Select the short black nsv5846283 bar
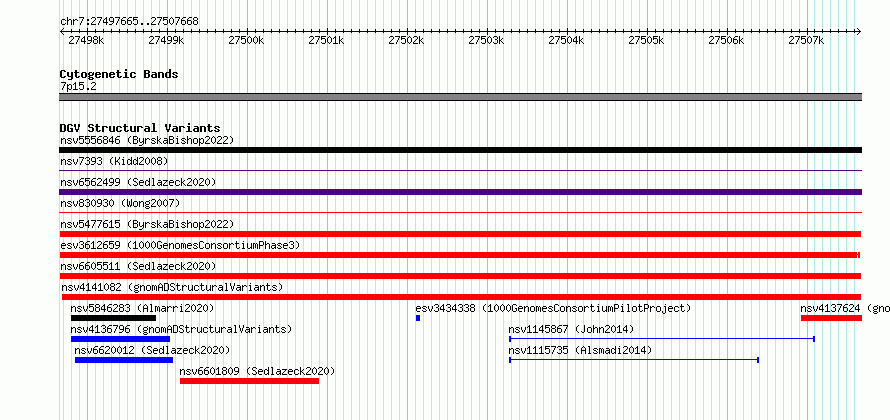 point(113,318)
